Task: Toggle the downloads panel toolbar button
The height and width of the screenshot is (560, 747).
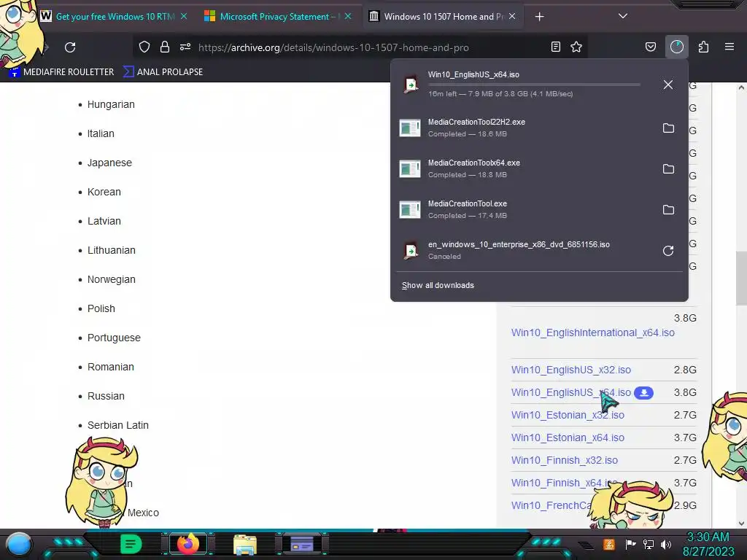Action: click(x=677, y=47)
